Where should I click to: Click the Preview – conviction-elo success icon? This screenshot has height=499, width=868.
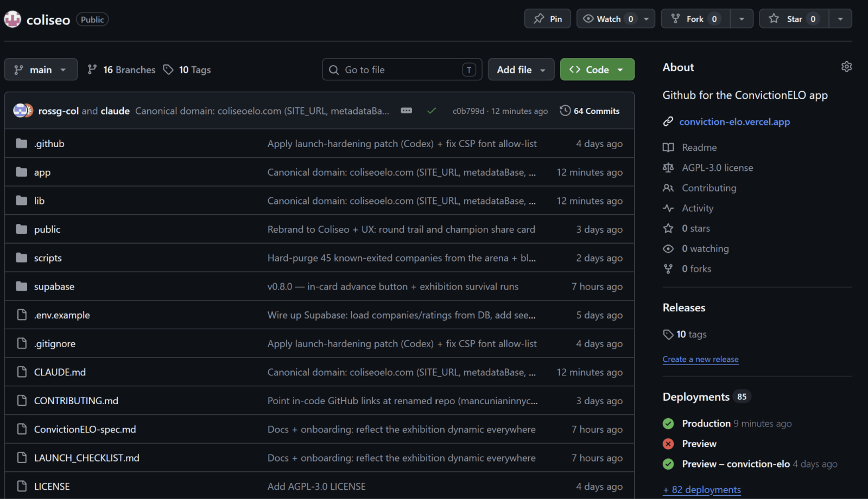pos(668,464)
